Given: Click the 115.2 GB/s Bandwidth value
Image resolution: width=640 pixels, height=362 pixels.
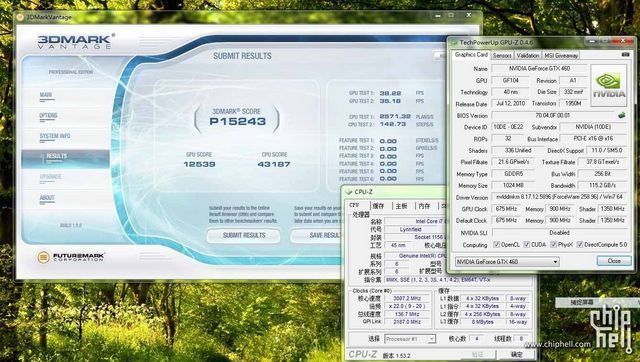Looking at the screenshot, I should point(602,185).
